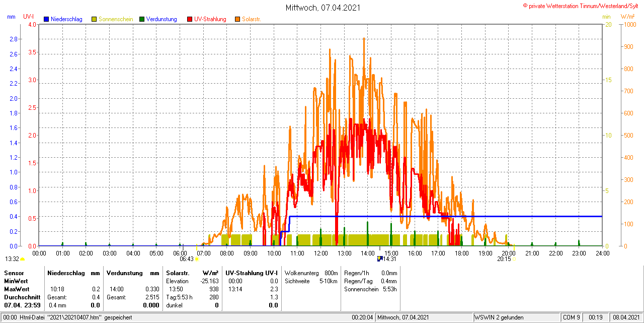The width and height of the screenshot is (644, 323).
Task: Click the MaxWert row label
Action: pos(17,289)
